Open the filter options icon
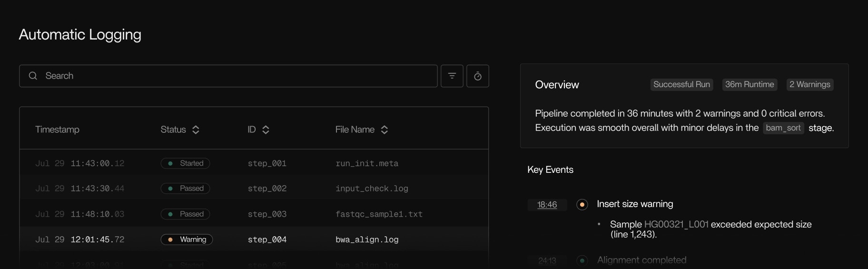The image size is (868, 269). pyautogui.click(x=452, y=76)
